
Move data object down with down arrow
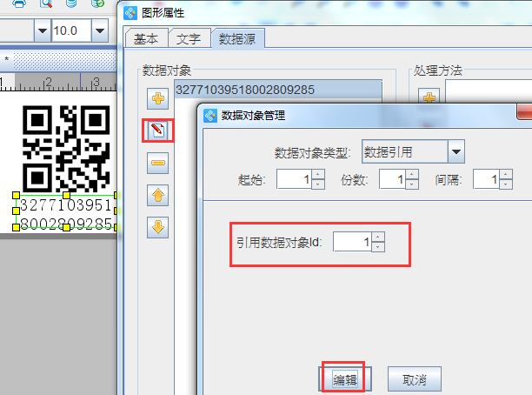(x=157, y=227)
